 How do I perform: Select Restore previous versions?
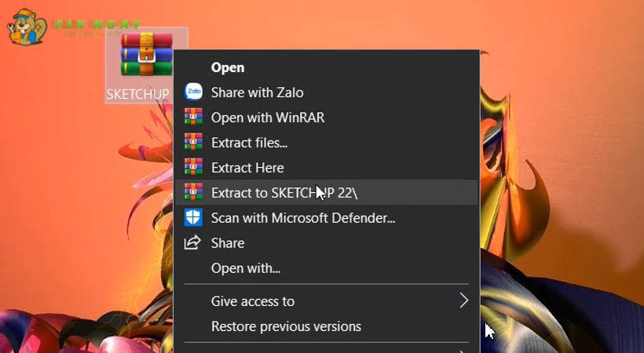(286, 326)
